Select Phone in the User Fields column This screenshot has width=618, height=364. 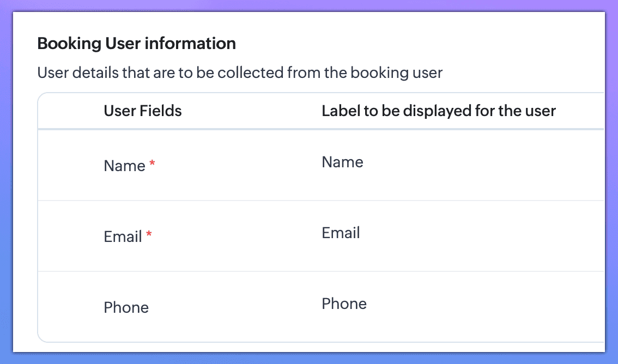pos(126,307)
